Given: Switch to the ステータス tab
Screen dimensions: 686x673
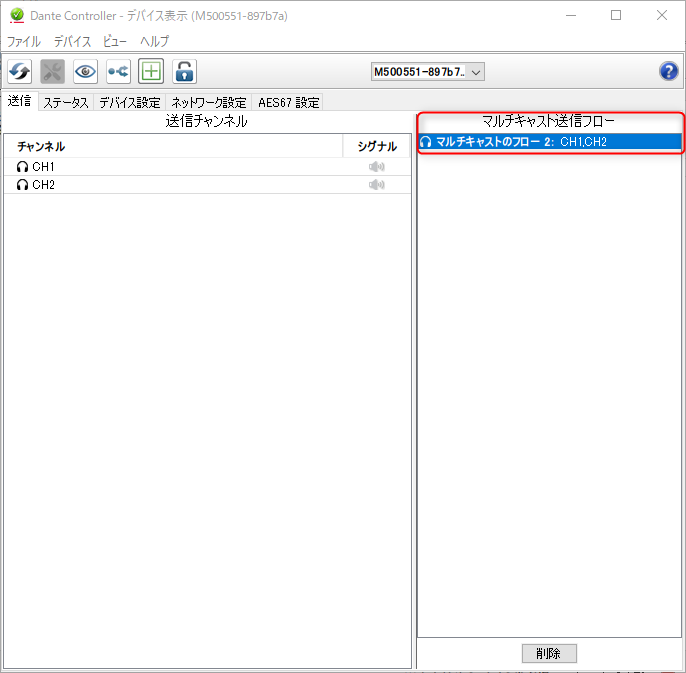Looking at the screenshot, I should 66,103.
